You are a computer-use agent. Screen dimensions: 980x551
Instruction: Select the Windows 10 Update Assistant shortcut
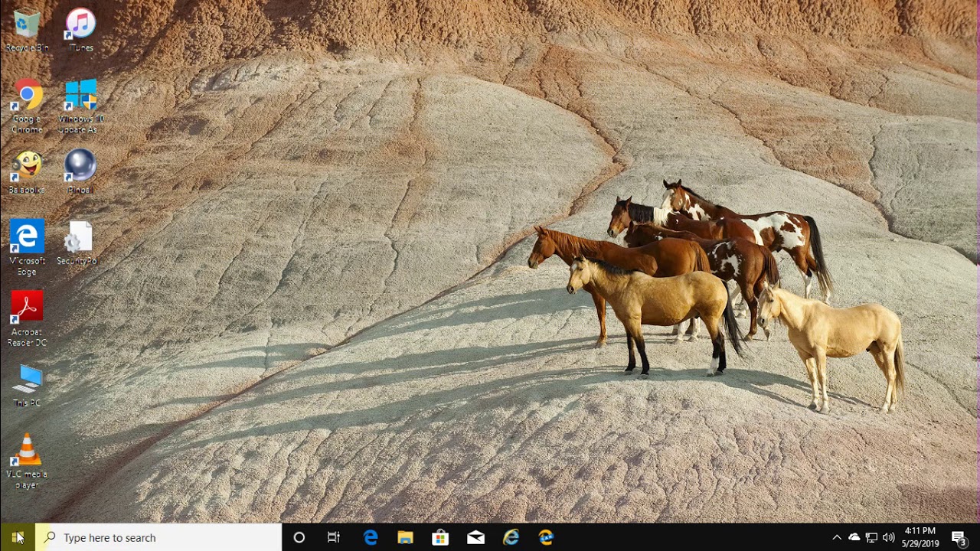click(x=80, y=106)
